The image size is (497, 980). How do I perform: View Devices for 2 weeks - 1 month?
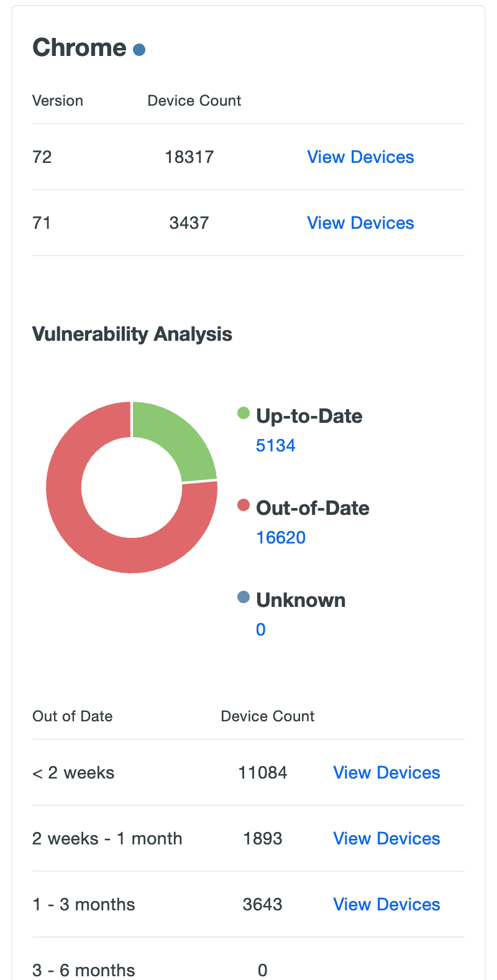pyautogui.click(x=386, y=838)
